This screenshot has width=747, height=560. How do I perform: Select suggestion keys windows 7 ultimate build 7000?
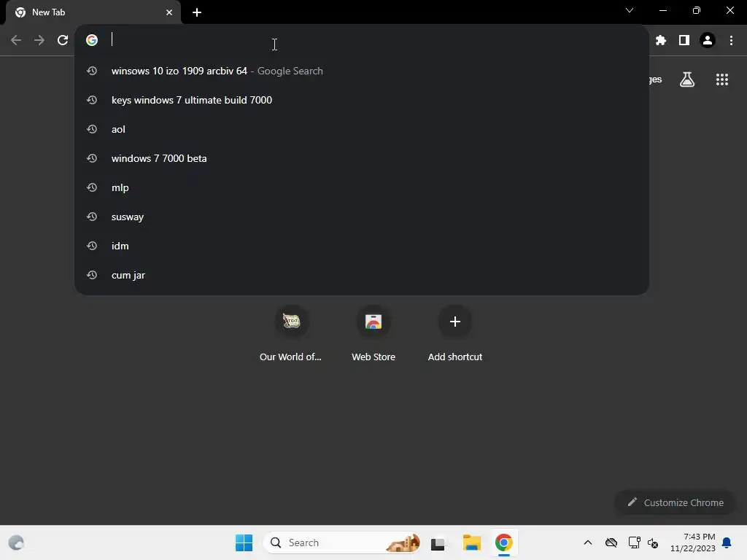pyautogui.click(x=362, y=100)
